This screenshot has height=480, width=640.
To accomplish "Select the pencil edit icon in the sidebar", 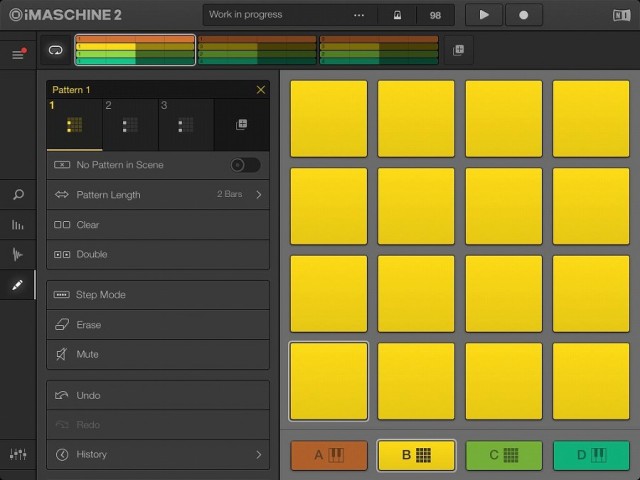I will click(x=18, y=284).
